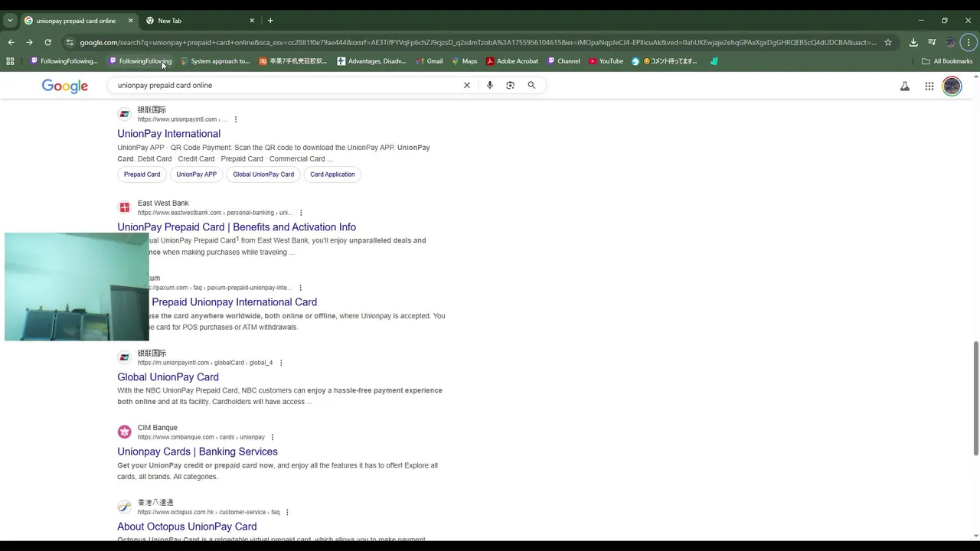Open the Gmail bookmark

[x=430, y=61]
